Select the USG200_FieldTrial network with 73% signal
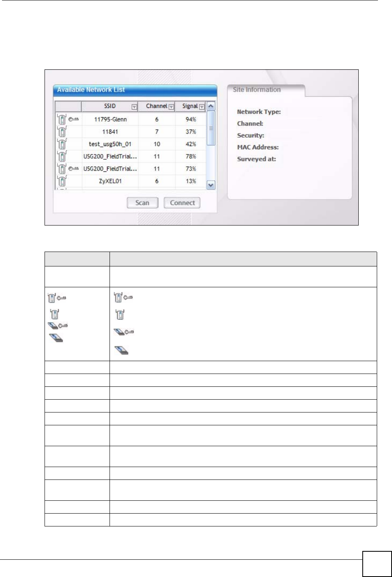Screen dimensions: 392x577 110,169
